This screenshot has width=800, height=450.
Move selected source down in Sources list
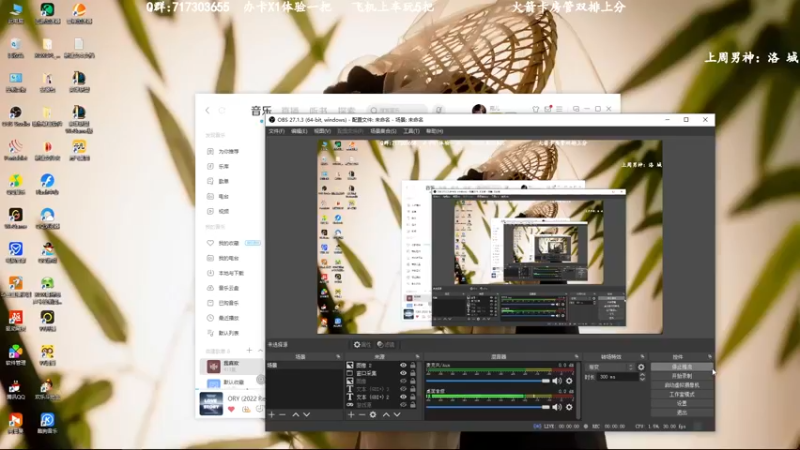[x=397, y=415]
